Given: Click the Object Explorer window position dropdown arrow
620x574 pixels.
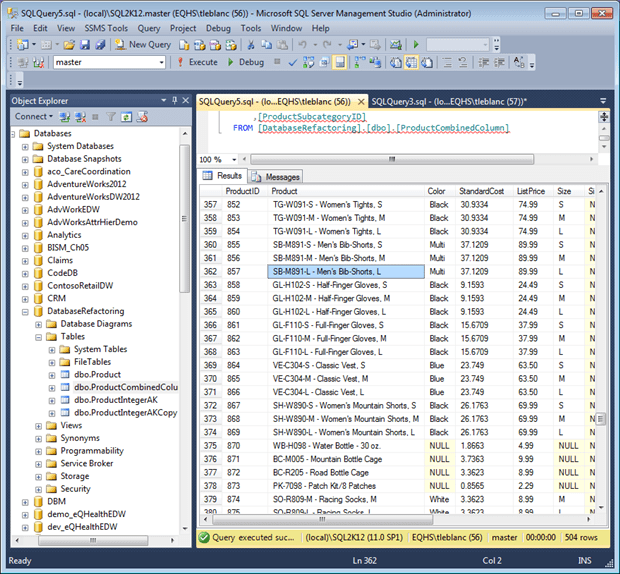Looking at the screenshot, I should point(163,100).
